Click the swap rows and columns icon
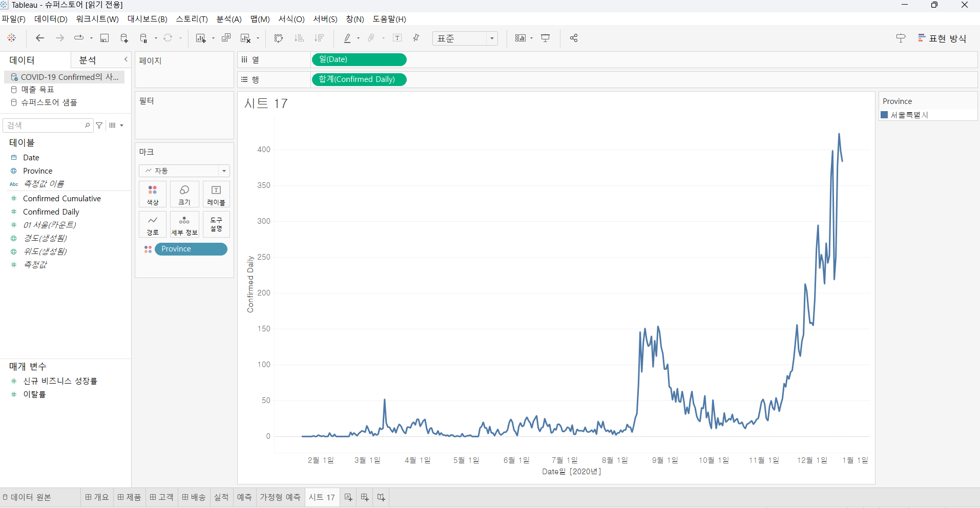 point(279,38)
